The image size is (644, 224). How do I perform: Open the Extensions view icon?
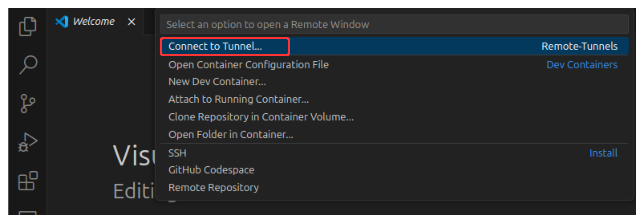pyautogui.click(x=28, y=181)
